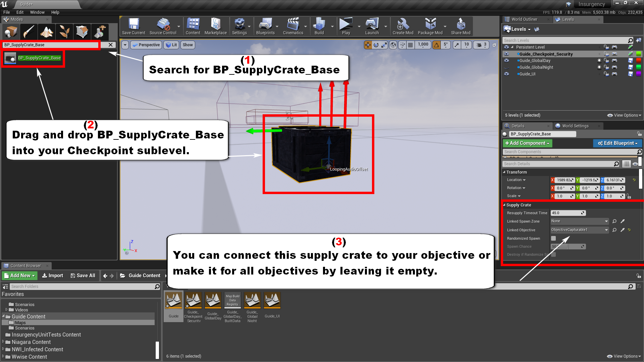Click Edit Blueprint button

(618, 143)
